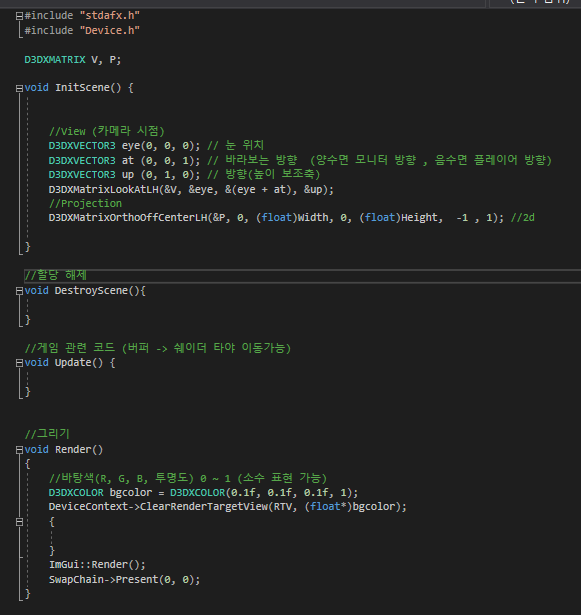This screenshot has width=581, height=615.
Task: Click the (float)Height argument
Action: [x=399, y=218]
